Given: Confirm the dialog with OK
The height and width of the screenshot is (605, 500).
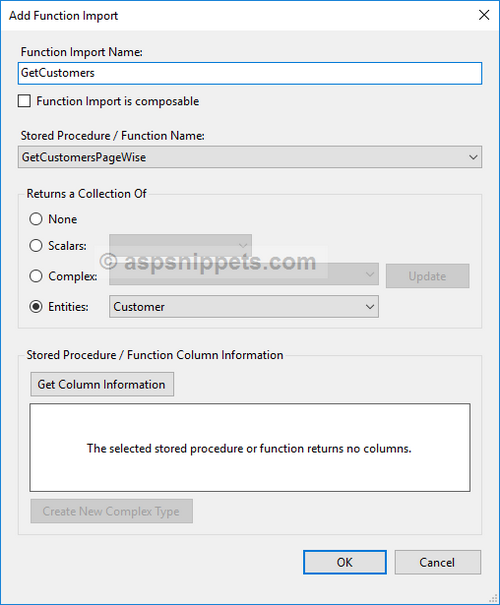Looking at the screenshot, I should 345,562.
